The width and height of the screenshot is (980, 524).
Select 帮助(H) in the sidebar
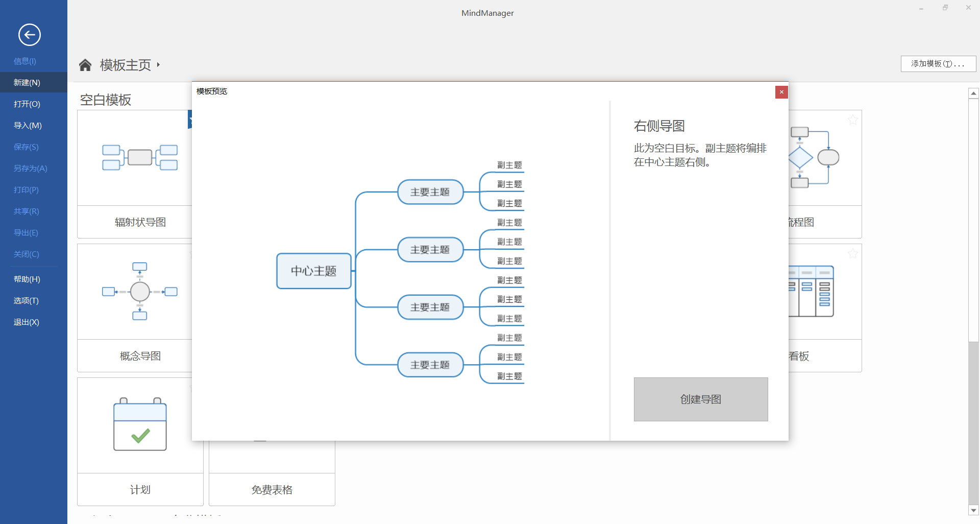click(x=27, y=279)
